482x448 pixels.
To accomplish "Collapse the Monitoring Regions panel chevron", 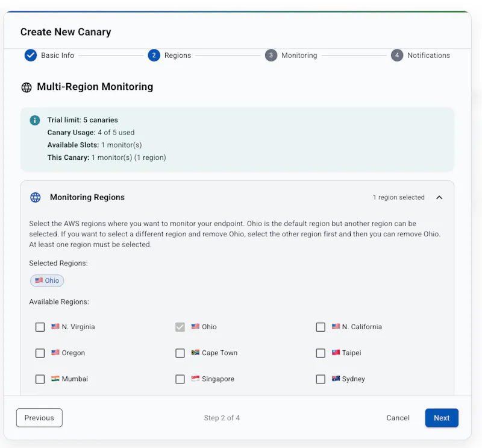I will (x=439, y=198).
